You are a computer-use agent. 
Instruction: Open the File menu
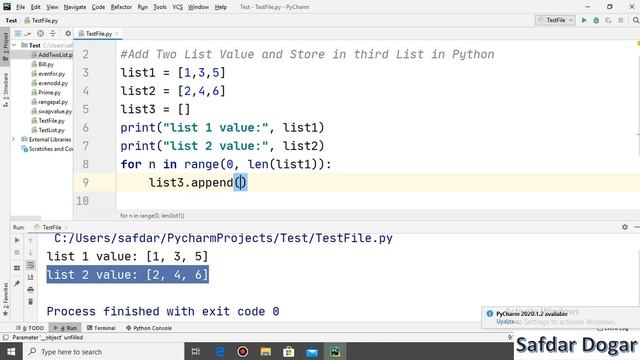pyautogui.click(x=20, y=7)
